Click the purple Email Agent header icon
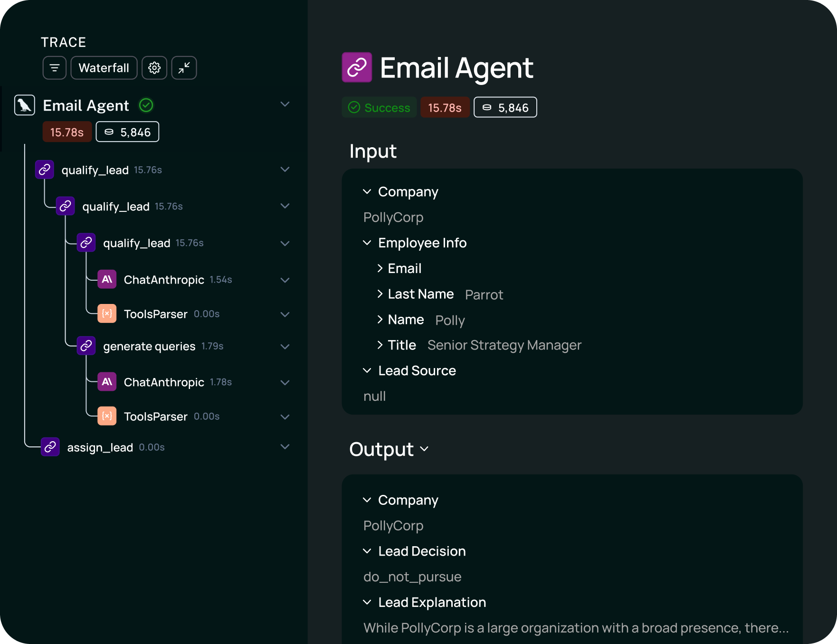Image resolution: width=837 pixels, height=644 pixels. (357, 67)
